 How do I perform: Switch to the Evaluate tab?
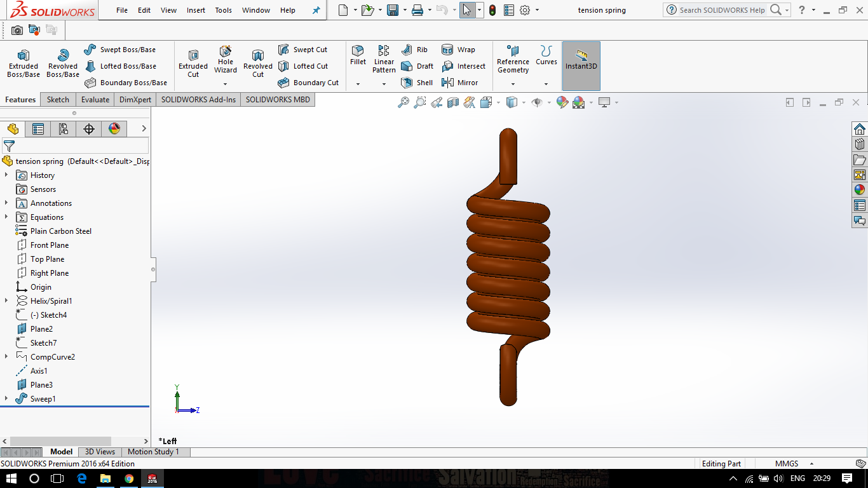(x=95, y=99)
